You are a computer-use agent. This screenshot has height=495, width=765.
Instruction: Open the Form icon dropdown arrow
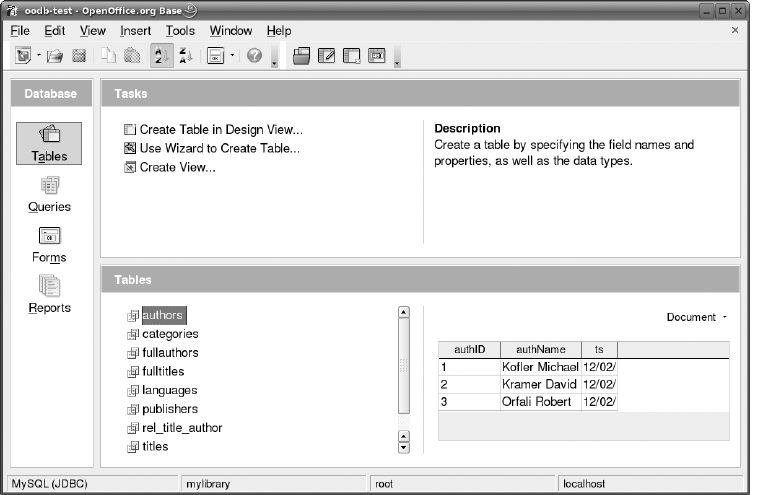click(232, 56)
